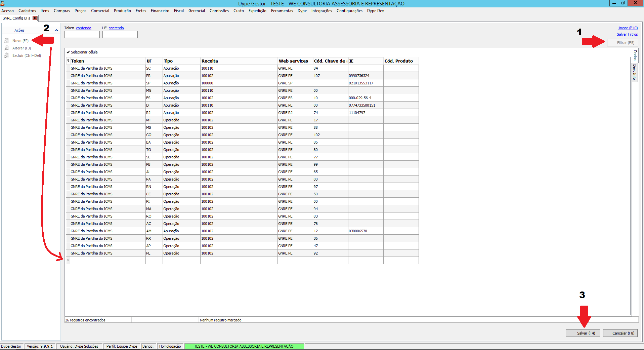Click the grid column chooser icon beside Token
The width and height of the screenshot is (644, 350).
tap(68, 61)
